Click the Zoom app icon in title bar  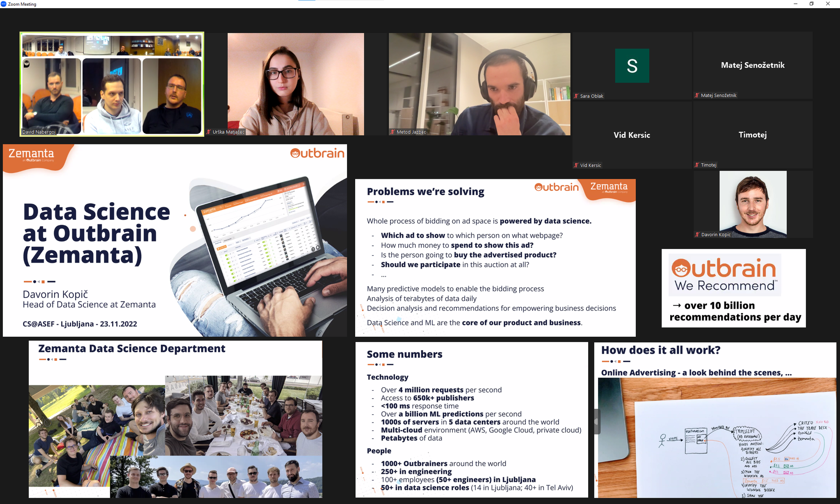point(4,4)
